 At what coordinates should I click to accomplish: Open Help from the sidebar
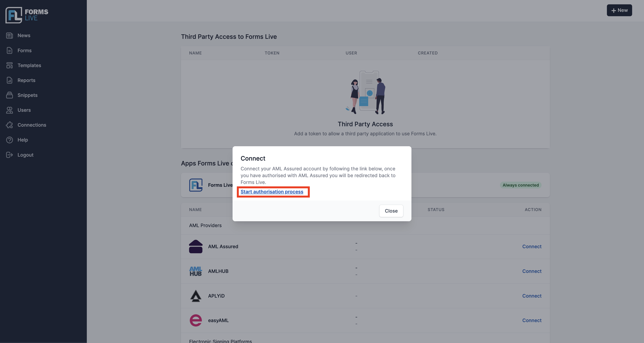pyautogui.click(x=22, y=140)
